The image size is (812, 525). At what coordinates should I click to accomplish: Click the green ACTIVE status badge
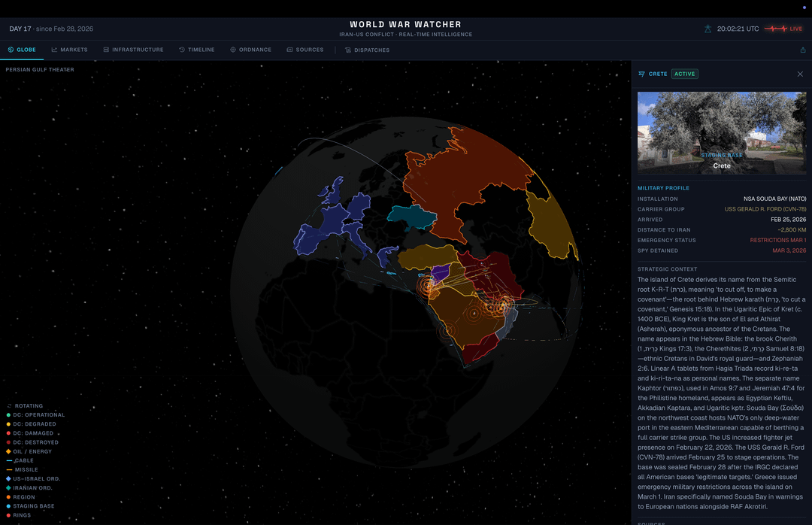click(684, 74)
